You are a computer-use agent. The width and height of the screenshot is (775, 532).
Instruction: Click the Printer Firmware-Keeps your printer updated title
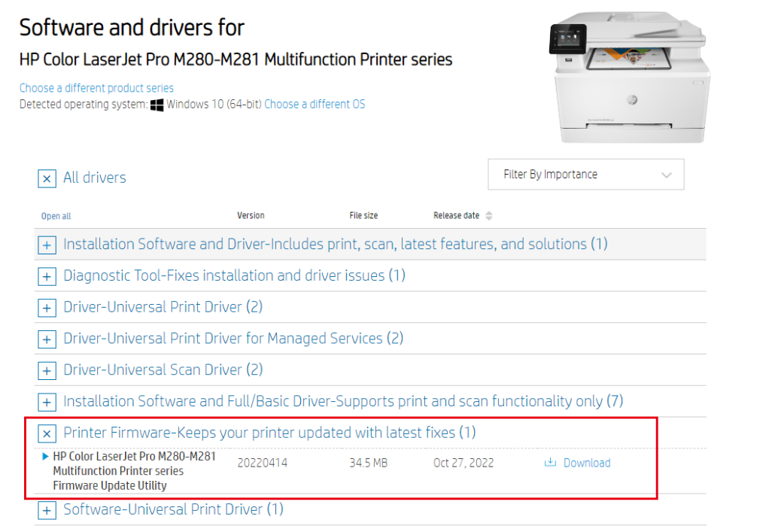(269, 433)
